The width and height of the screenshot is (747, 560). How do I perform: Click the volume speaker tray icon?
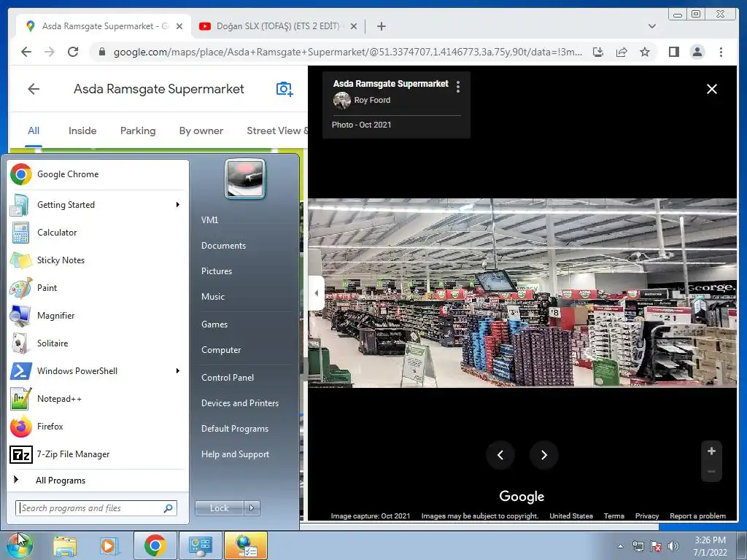673,546
